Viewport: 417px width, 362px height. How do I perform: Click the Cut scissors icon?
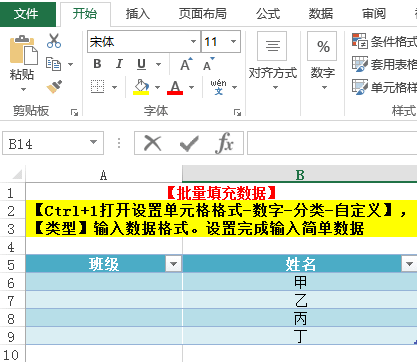click(54, 41)
